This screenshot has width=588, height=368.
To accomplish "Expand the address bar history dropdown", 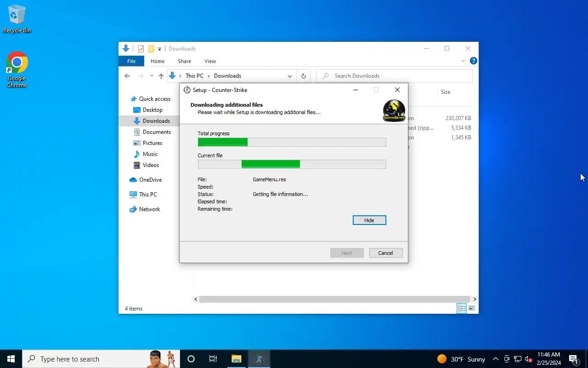I will tap(290, 76).
